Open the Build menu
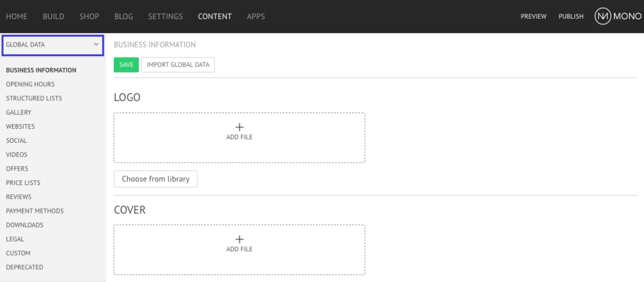Viewport: 644px width, 282px height. 53,16
